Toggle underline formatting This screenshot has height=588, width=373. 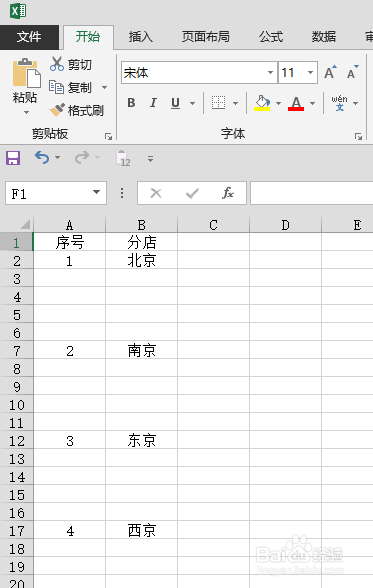[175, 103]
